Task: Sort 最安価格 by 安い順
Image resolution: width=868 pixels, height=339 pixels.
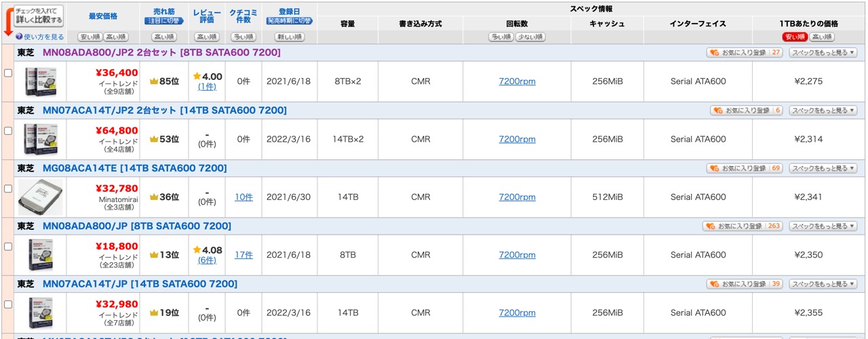Action: coord(90,37)
